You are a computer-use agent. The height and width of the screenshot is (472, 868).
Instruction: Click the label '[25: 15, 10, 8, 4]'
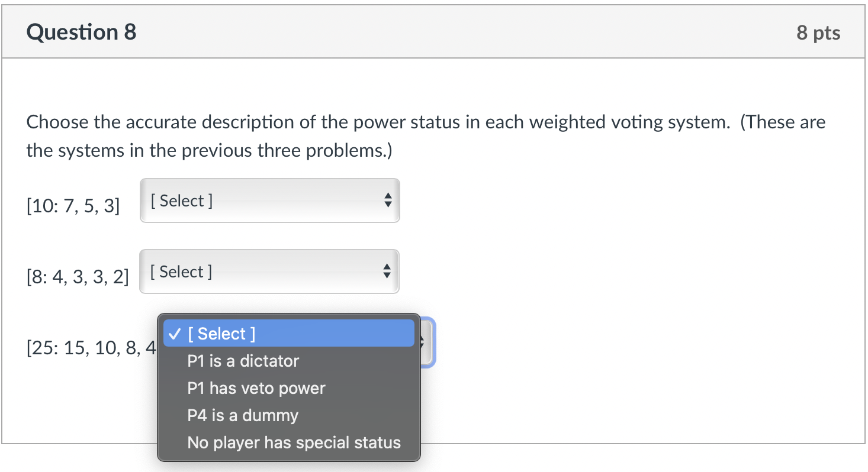click(89, 348)
